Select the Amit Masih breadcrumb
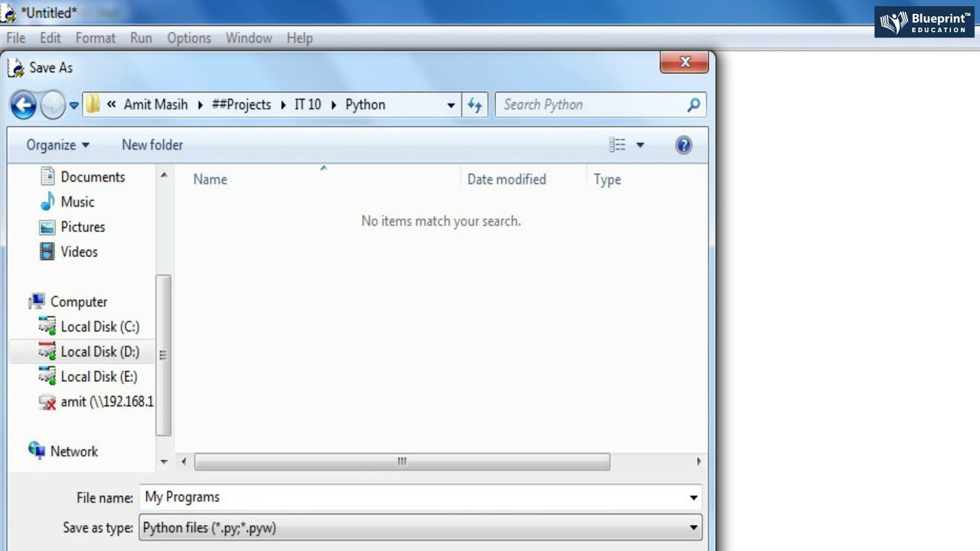Screen dimensions: 980x551 click(x=155, y=105)
